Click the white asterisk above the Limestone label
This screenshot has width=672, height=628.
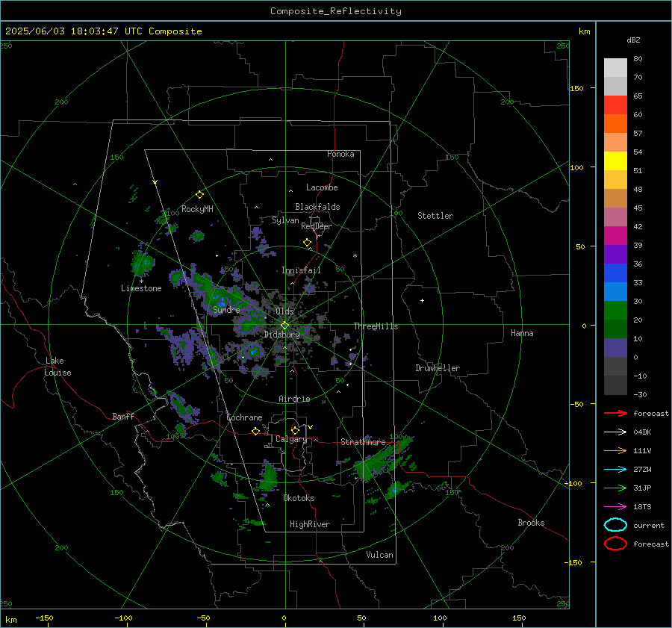[x=141, y=282]
